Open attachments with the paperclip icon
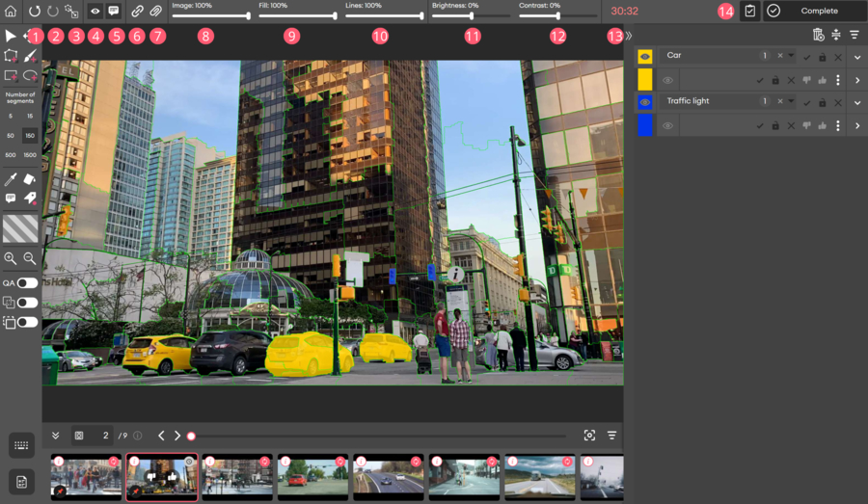Viewport: 868px width, 504px height. [155, 11]
